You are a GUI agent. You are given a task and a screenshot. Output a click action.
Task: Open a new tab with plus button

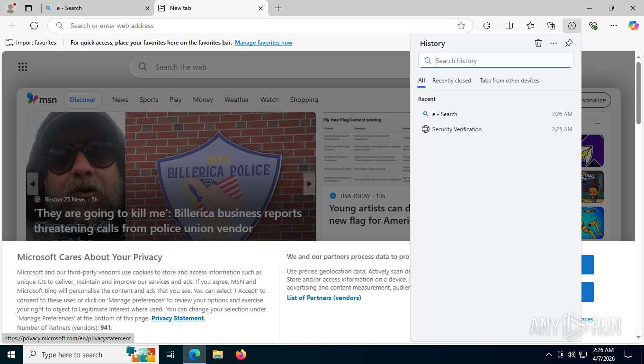pyautogui.click(x=278, y=8)
